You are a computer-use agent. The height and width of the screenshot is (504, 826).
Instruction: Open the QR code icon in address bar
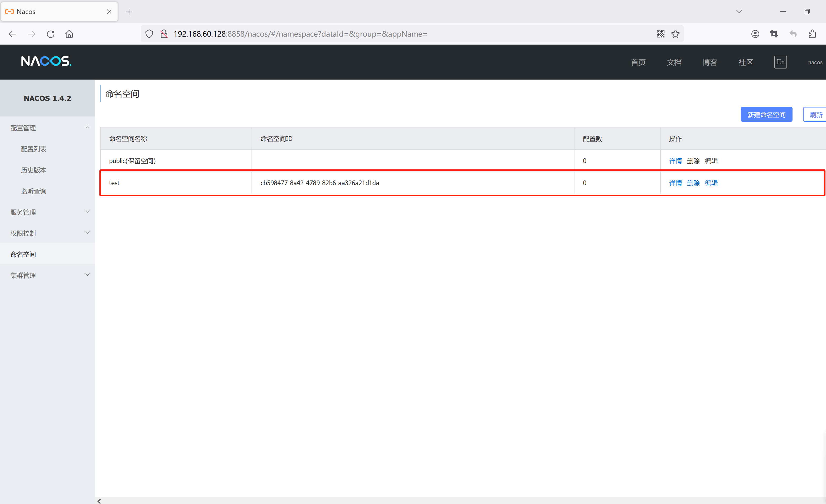pos(660,34)
